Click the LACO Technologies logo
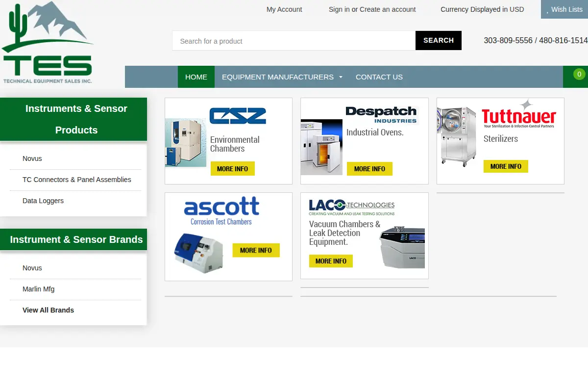The height and width of the screenshot is (368, 588). [352, 208]
